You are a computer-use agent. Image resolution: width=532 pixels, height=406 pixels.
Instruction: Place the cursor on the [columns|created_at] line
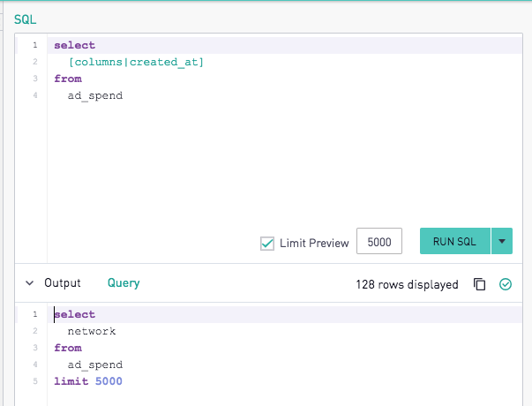tap(136, 62)
